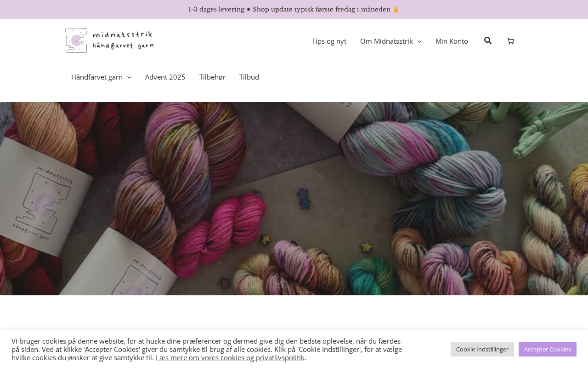The height and width of the screenshot is (368, 588).
Task: Open Cookie Indstillinger settings
Action: click(x=482, y=349)
